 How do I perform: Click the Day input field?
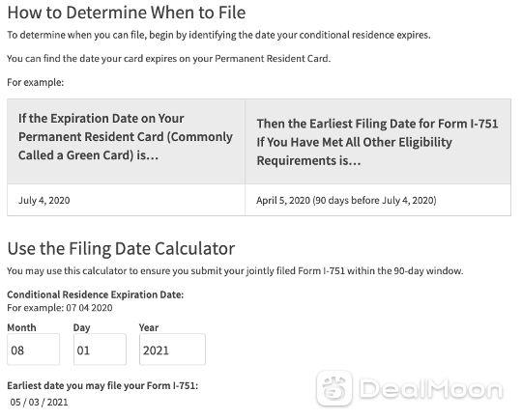[100, 350]
